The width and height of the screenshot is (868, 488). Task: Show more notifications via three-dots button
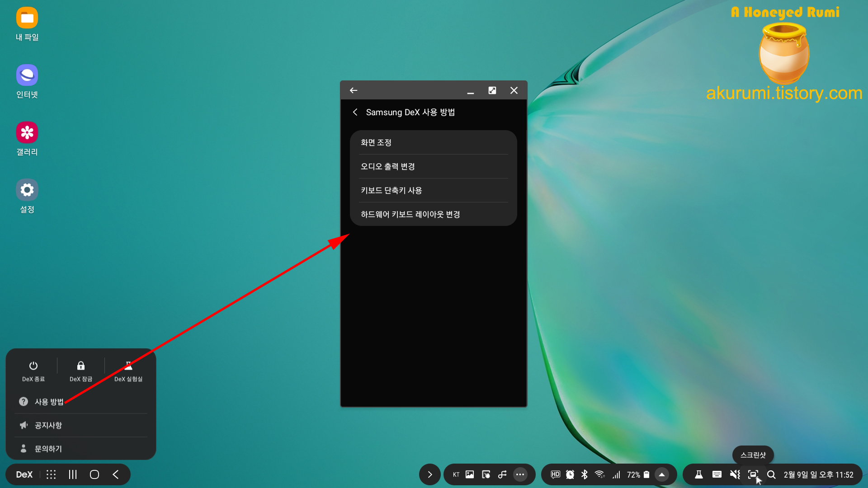pyautogui.click(x=520, y=474)
